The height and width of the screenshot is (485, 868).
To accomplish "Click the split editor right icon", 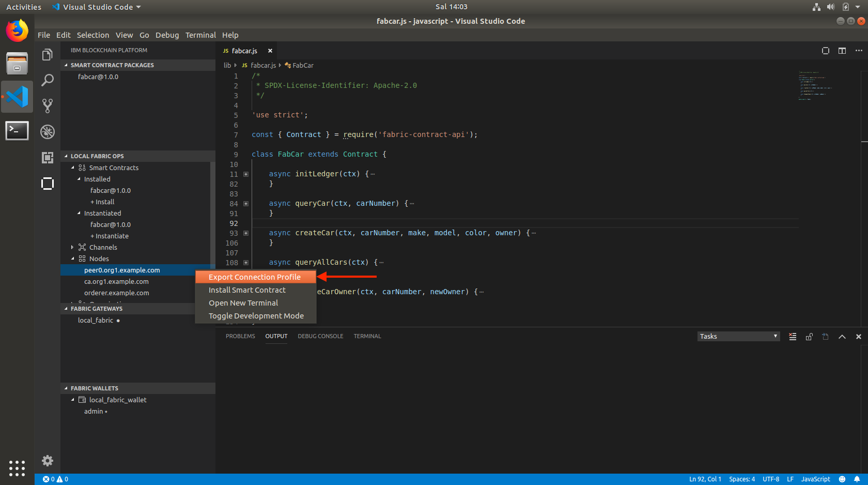I will 842,51.
